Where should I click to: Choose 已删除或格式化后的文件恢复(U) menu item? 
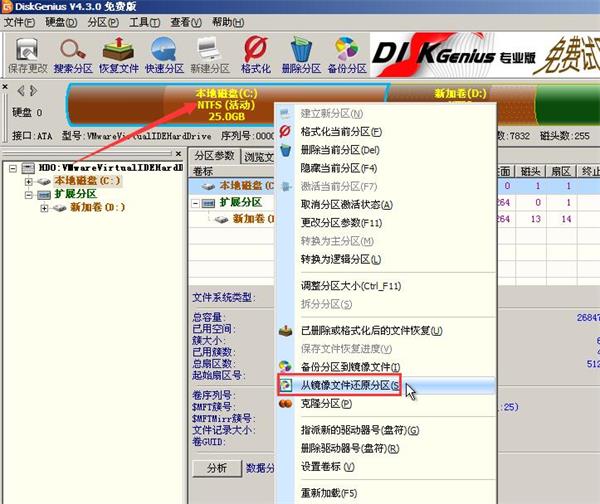coord(371,331)
